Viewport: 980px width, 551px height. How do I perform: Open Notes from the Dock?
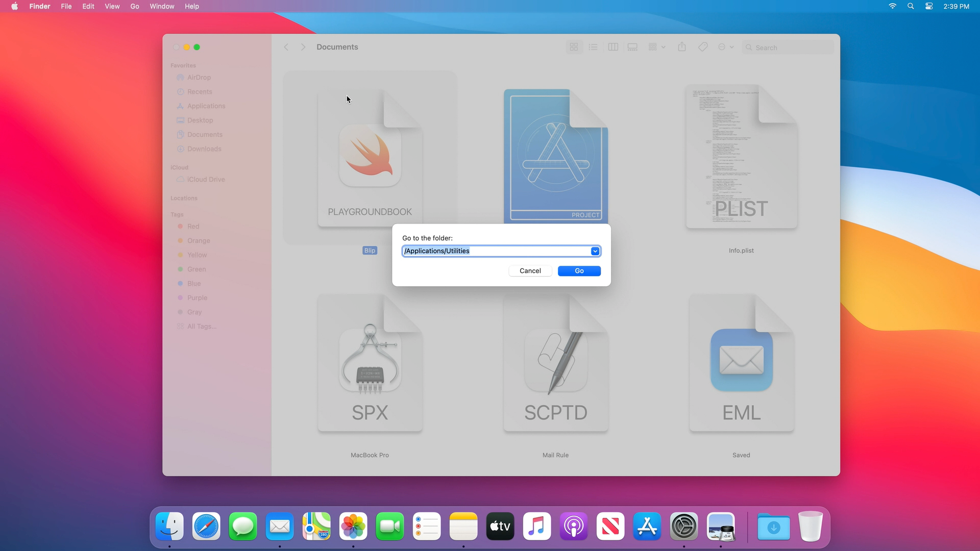pyautogui.click(x=463, y=526)
